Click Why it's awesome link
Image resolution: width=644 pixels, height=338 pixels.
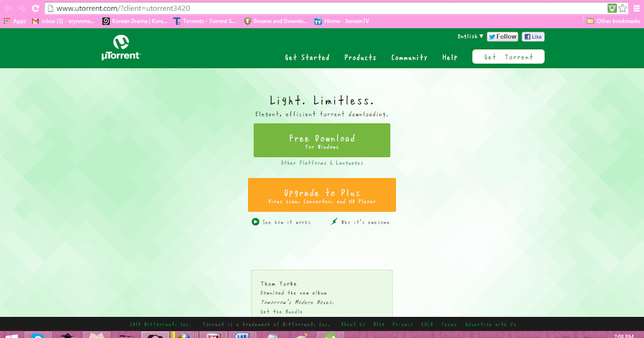360,222
